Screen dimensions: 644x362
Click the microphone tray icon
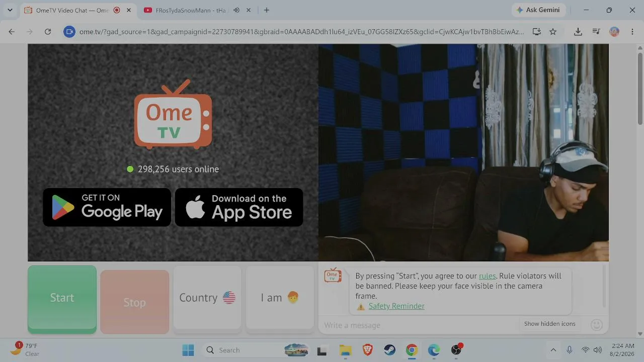click(x=570, y=350)
